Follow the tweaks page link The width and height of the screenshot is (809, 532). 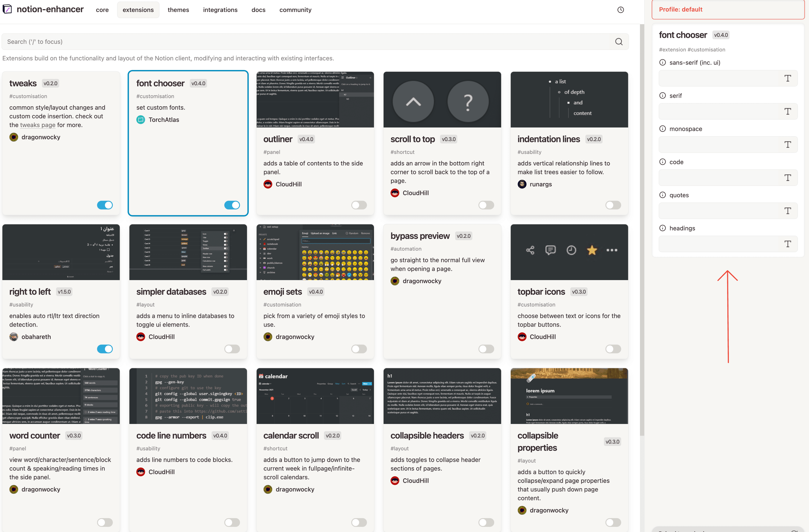pyautogui.click(x=38, y=125)
